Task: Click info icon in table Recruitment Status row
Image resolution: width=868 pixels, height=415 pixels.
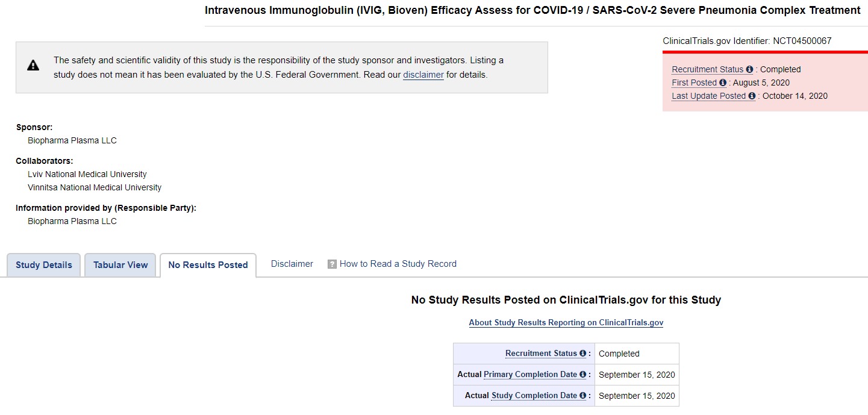Action: click(x=582, y=354)
